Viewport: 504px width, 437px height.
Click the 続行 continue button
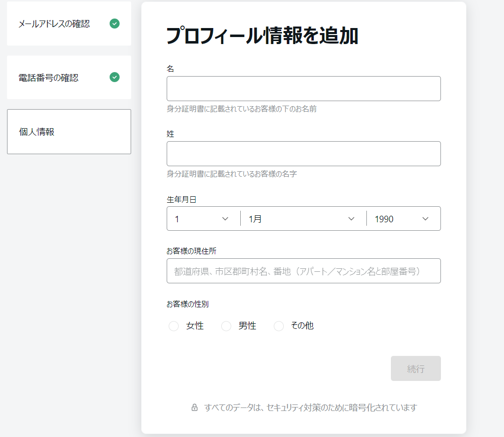(x=415, y=368)
